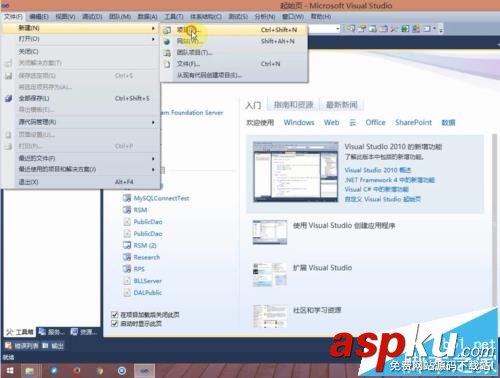Click the 网站(W) globe icon in submenu
Viewport: 500px width, 378px height.
pyautogui.click(x=167, y=42)
